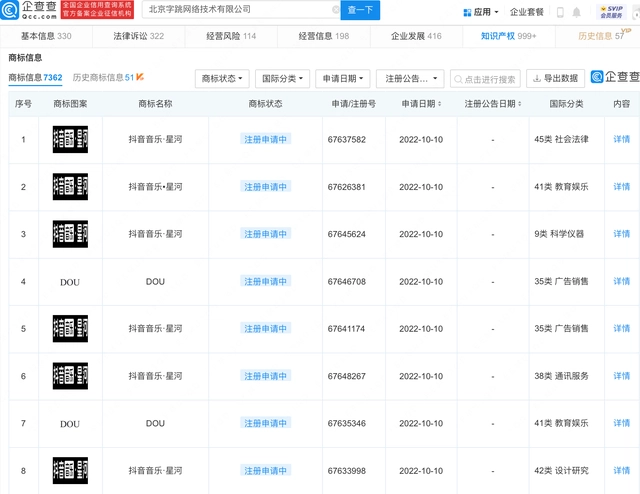Open 详情 link for row 4 DOU
The width and height of the screenshot is (640, 494).
click(622, 281)
